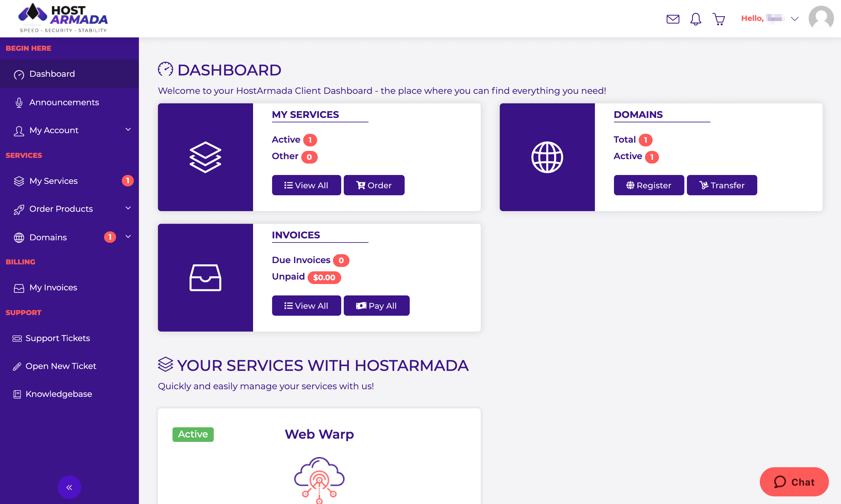Click the Hello greeting text

[752, 18]
